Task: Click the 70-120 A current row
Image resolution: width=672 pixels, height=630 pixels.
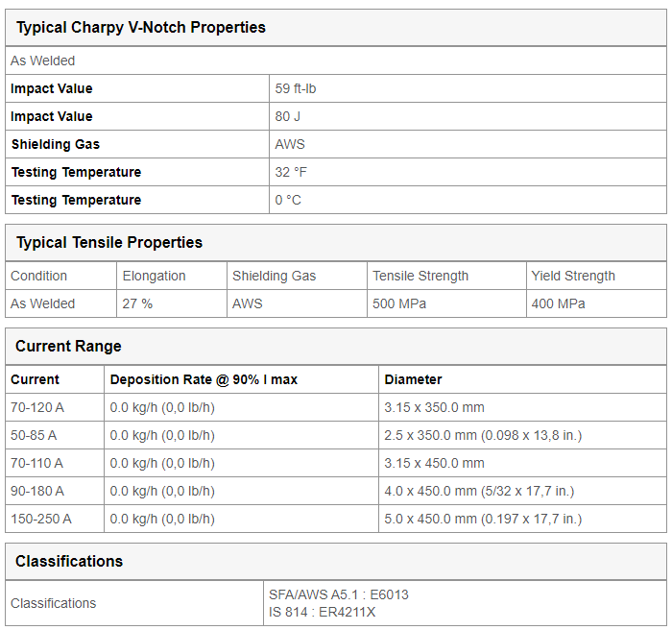Action: coord(336,407)
